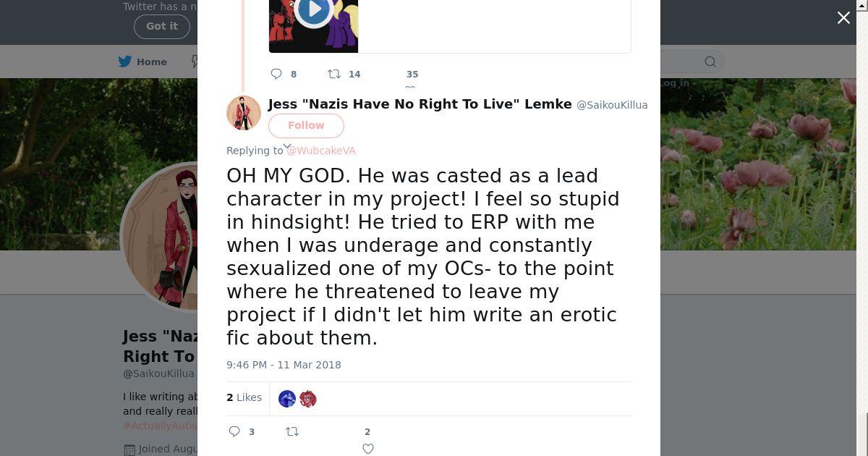View the red avatar liker's profile
Image resolution: width=868 pixels, height=456 pixels.
coord(308,399)
